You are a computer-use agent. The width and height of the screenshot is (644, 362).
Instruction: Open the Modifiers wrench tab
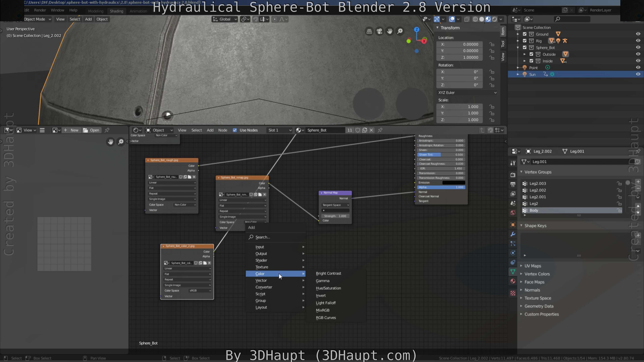click(513, 234)
